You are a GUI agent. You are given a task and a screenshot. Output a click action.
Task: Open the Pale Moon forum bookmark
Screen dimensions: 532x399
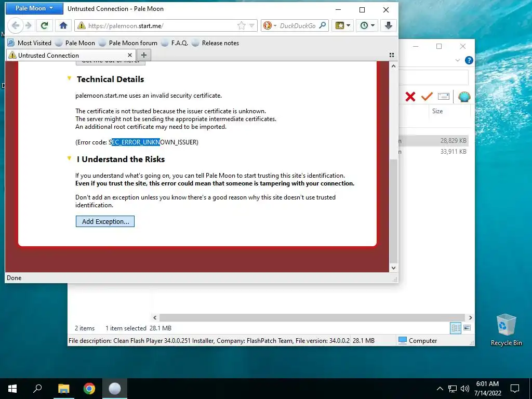pos(128,43)
